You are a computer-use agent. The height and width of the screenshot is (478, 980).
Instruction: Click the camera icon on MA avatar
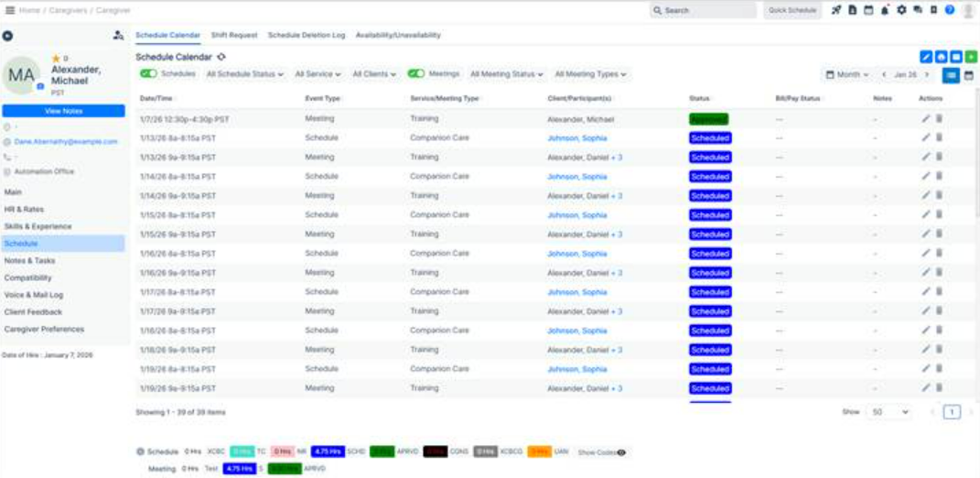[40, 86]
